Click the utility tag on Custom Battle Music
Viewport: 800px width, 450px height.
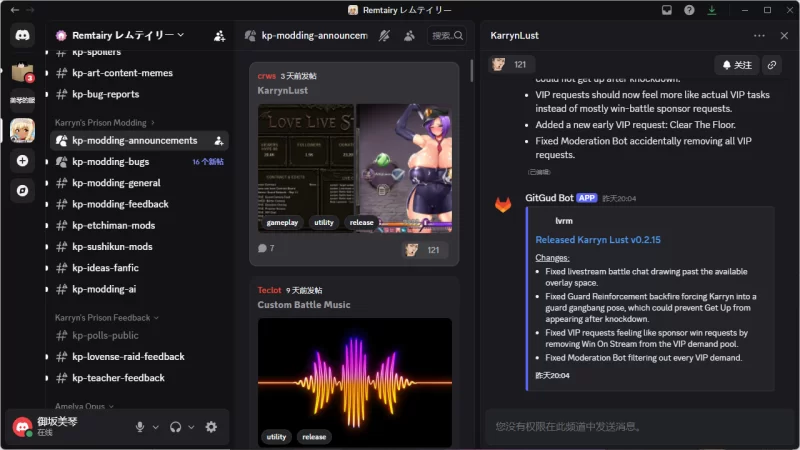[276, 437]
